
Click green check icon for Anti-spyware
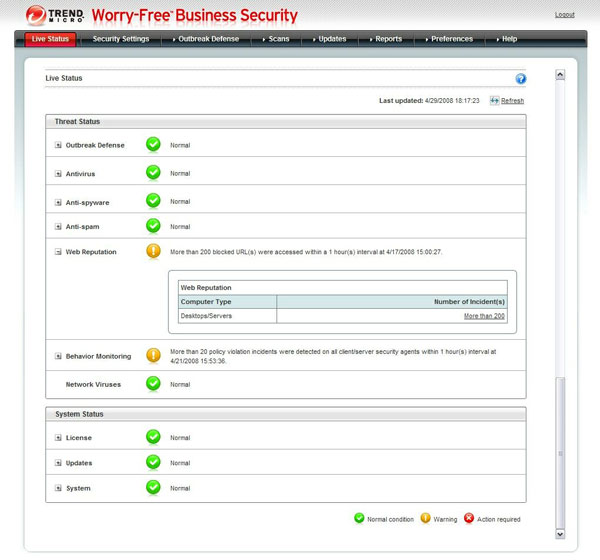(x=153, y=201)
